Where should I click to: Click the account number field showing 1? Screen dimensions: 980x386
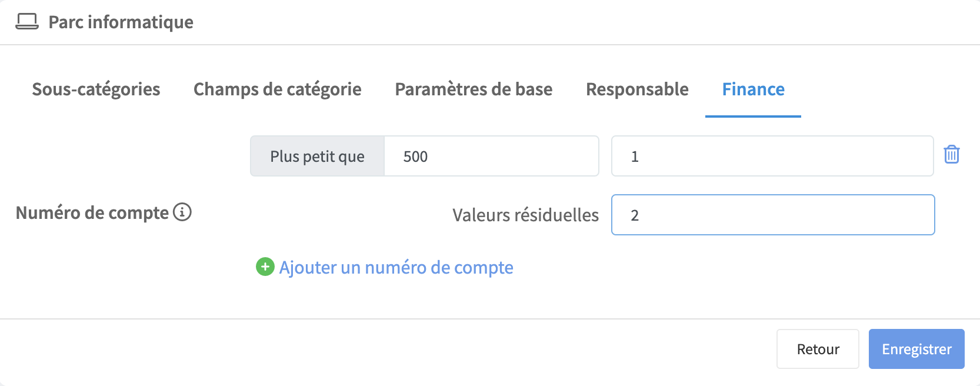(772, 157)
